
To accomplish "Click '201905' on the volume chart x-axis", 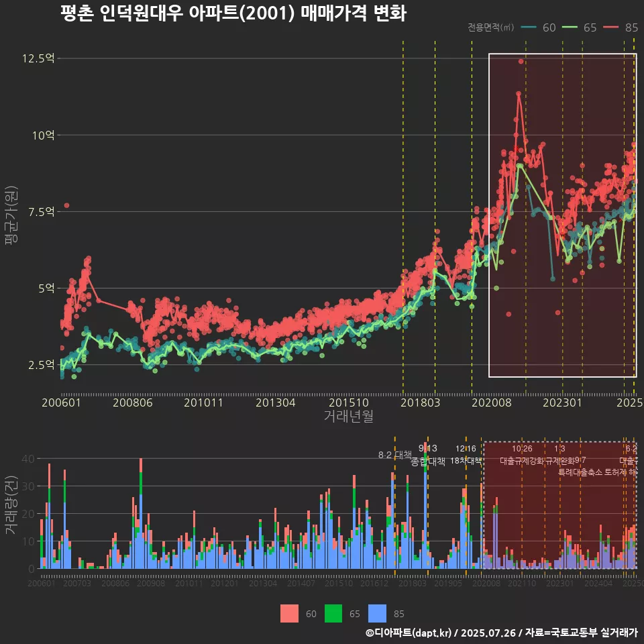I will (448, 583).
